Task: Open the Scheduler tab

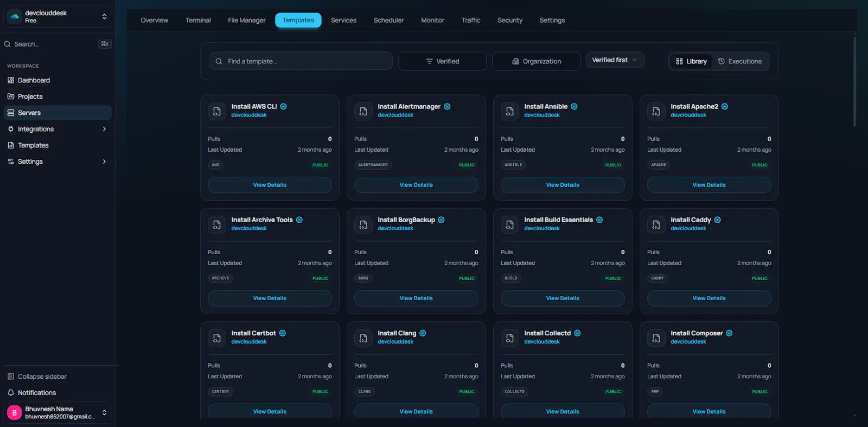Action: (389, 20)
